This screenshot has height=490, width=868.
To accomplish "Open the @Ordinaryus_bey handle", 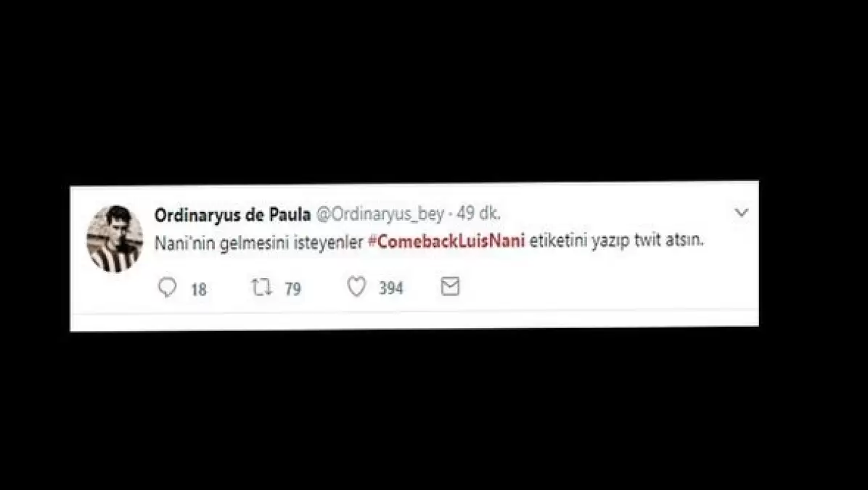I will [380, 216].
